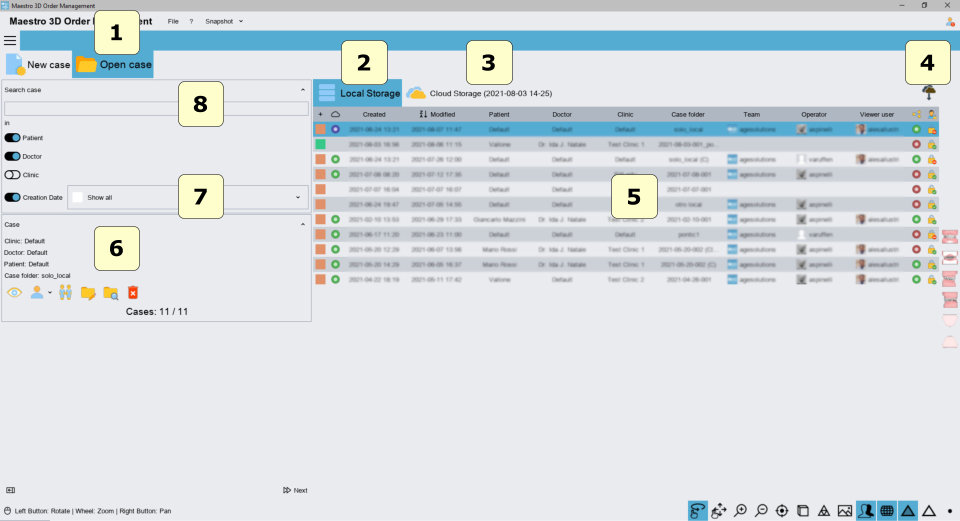Click the green cloud status circle in the pontic1 row
The width and height of the screenshot is (960, 521).
coord(336,234)
